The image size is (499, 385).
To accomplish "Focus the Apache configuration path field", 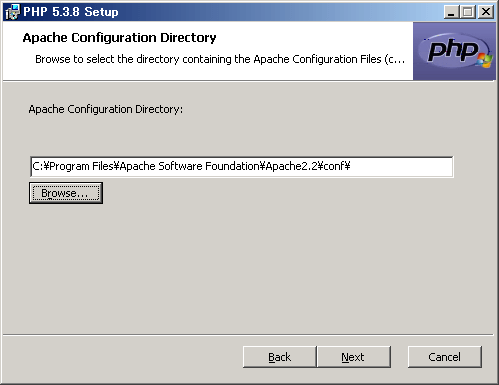I will (242, 166).
